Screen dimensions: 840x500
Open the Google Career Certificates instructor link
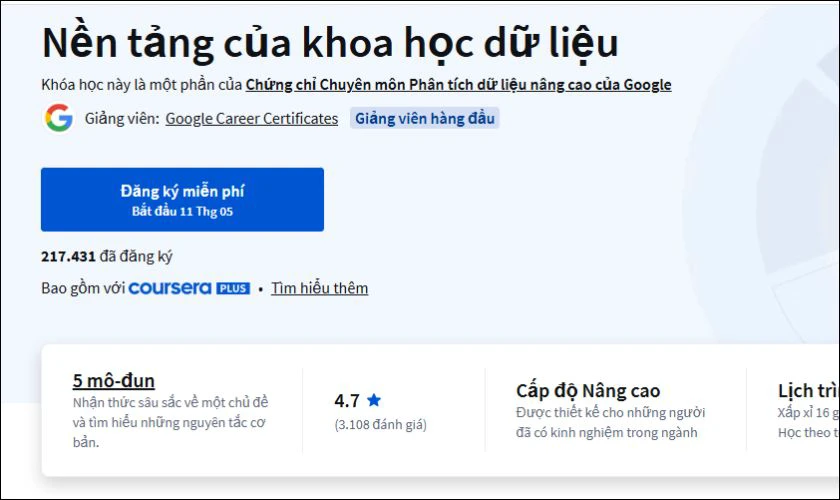[251, 118]
